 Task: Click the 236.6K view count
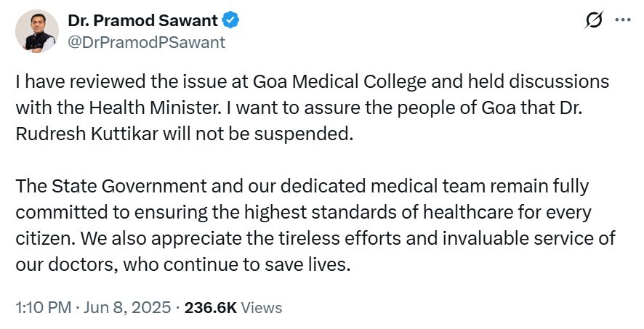coord(211,307)
